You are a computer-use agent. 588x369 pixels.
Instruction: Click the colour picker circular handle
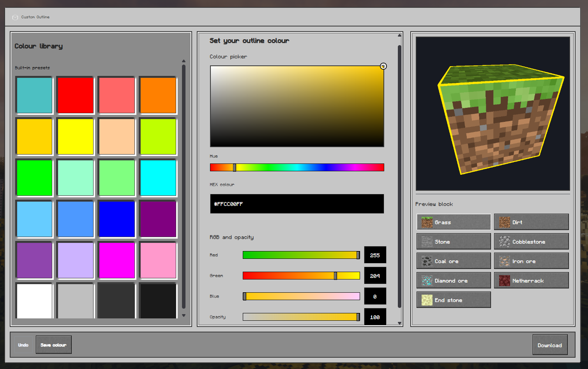[x=383, y=66]
